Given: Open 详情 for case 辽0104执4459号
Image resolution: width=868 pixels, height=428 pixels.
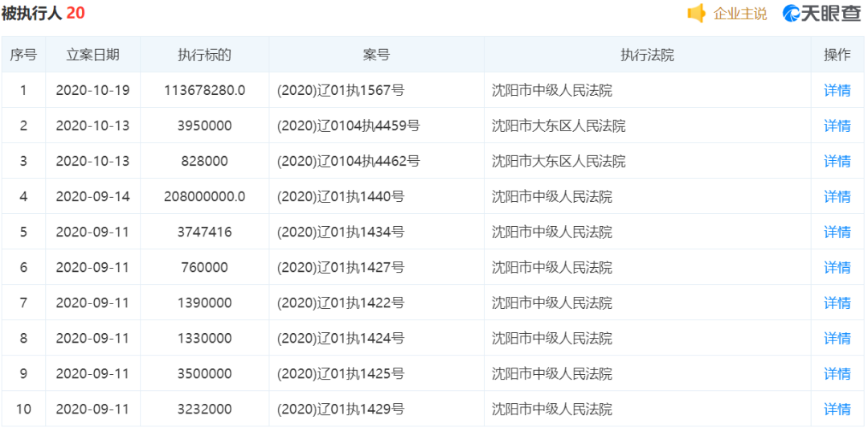Looking at the screenshot, I should pos(837,126).
